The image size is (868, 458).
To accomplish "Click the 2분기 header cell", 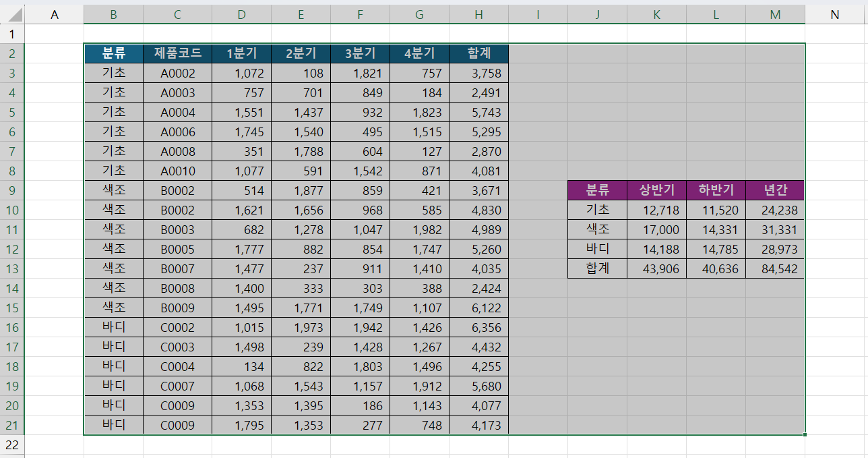I will 301,53.
